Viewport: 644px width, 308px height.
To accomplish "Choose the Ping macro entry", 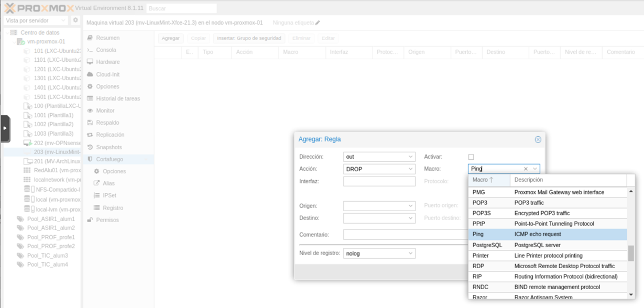I will [548, 234].
